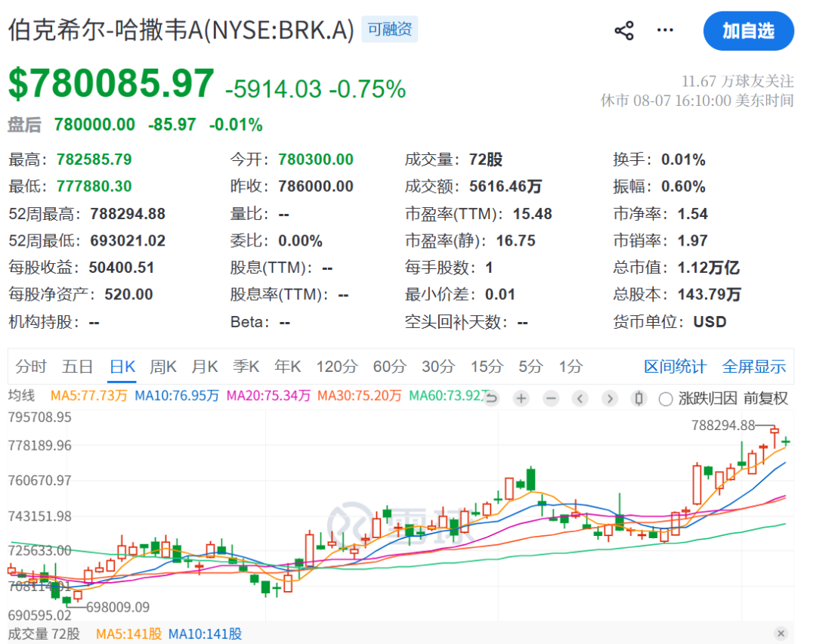Click the 52周最高 value 788294.88
Screen dimensions: 816x644
128,213
